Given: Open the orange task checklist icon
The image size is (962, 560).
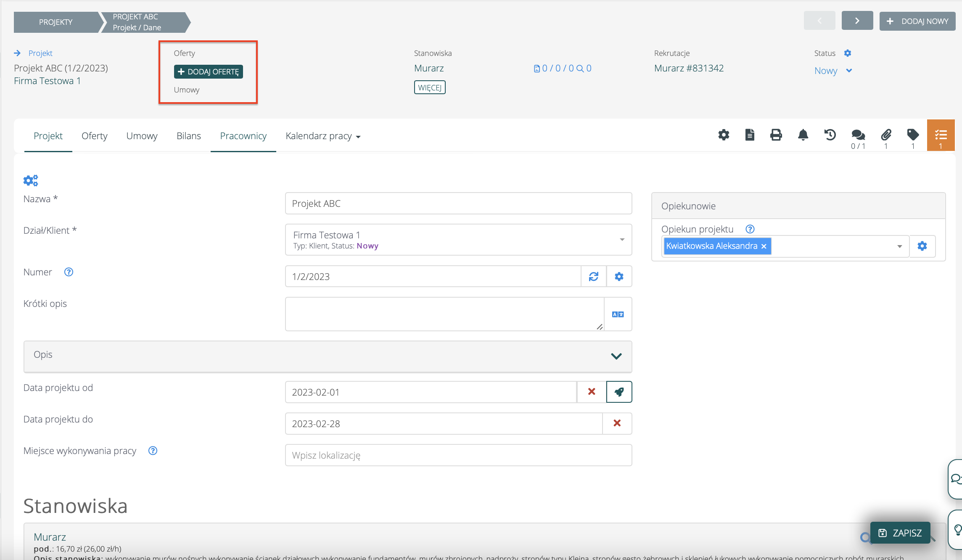Looking at the screenshot, I should [x=941, y=135].
